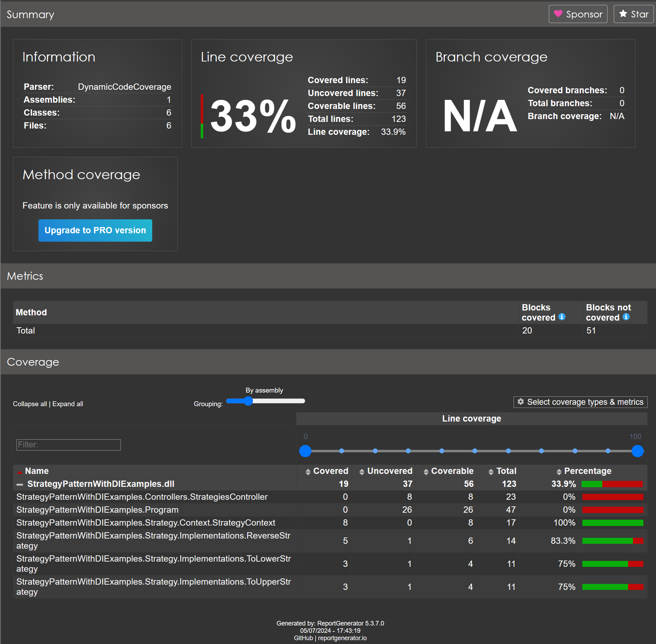Click Collapse all above the coverage table
Image resolution: width=656 pixels, height=644 pixels.
pos(29,404)
